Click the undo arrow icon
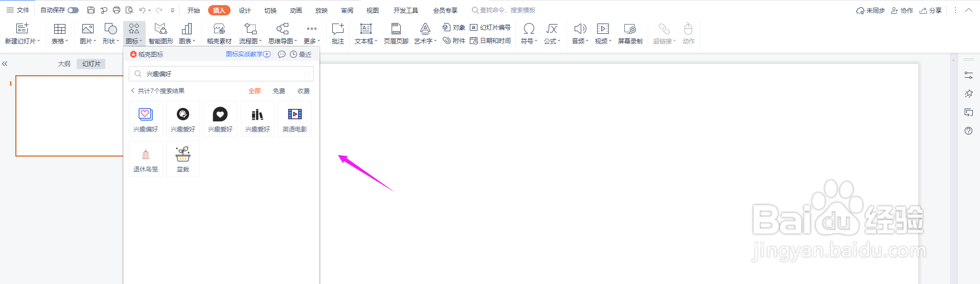This screenshot has height=284, width=980. point(143,10)
